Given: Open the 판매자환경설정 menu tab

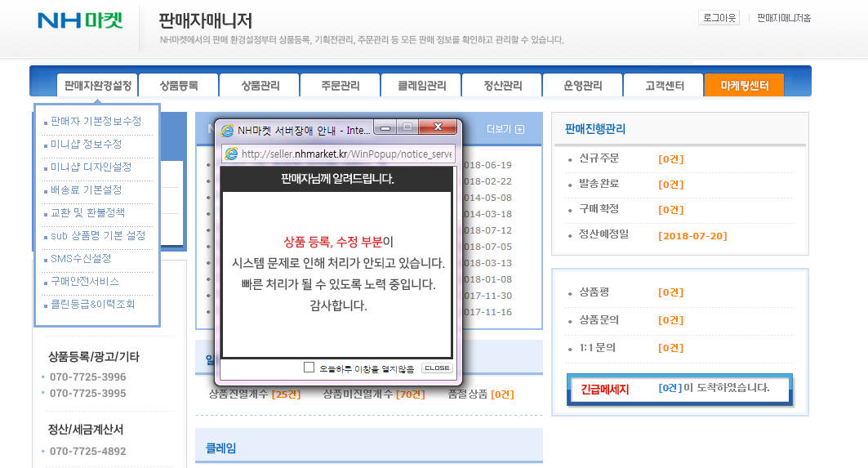Looking at the screenshot, I should [97, 85].
